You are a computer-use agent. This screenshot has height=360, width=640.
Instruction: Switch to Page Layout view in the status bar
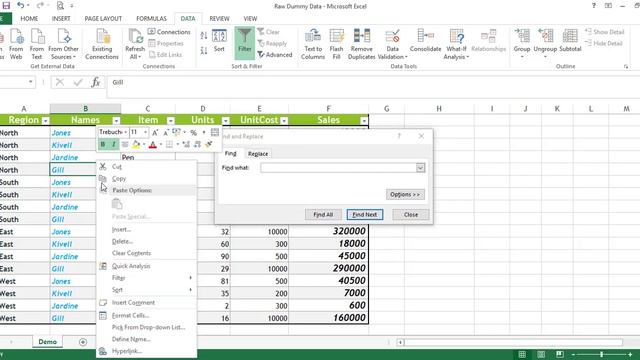click(x=541, y=354)
